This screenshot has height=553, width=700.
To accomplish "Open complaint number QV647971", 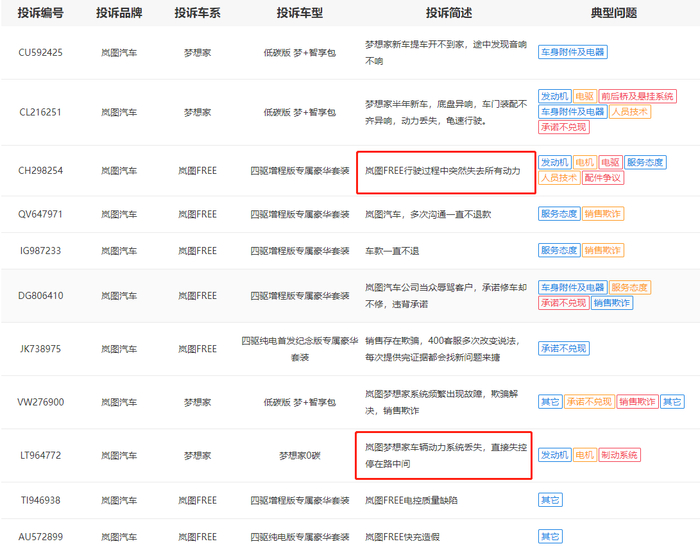I will [x=41, y=214].
